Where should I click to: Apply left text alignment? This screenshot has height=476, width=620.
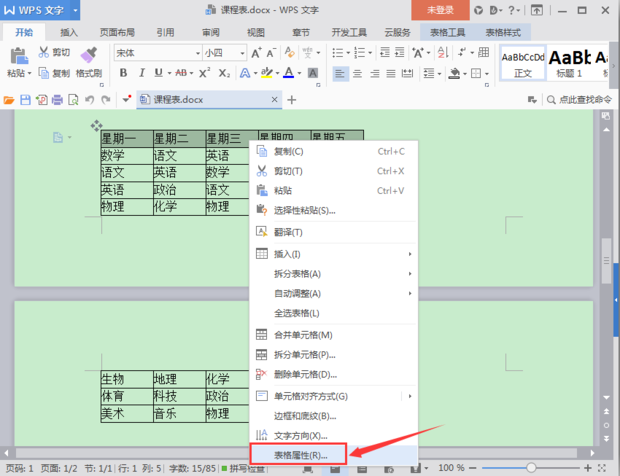(340, 73)
